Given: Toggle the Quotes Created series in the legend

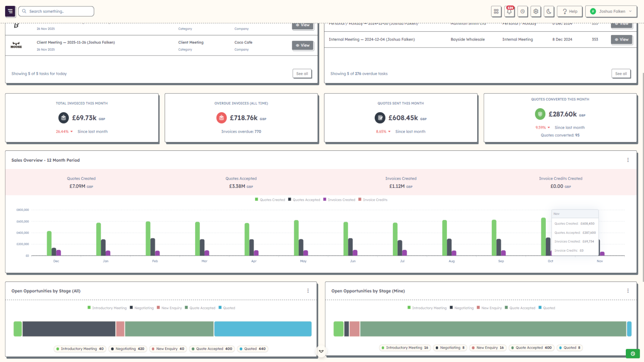Looking at the screenshot, I should [270, 200].
